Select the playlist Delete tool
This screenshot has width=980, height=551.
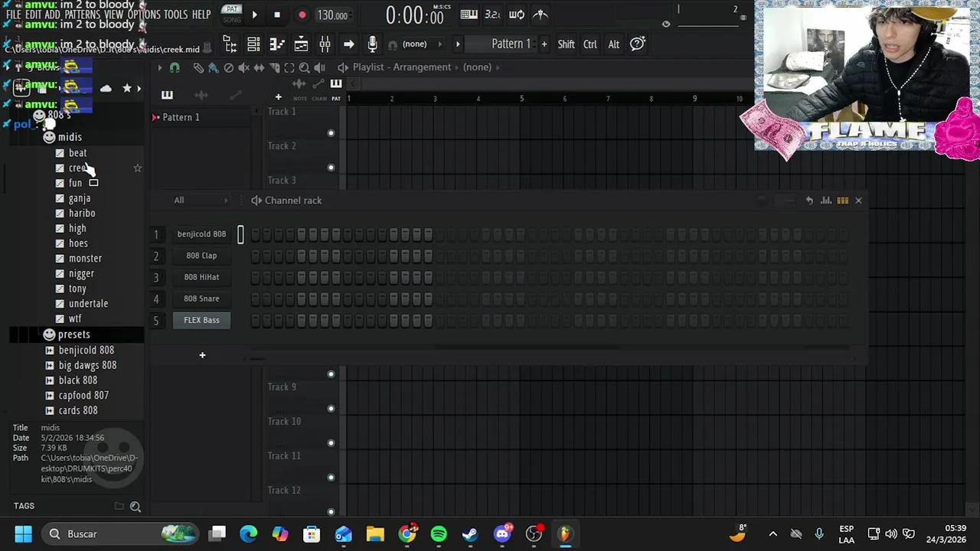228,67
